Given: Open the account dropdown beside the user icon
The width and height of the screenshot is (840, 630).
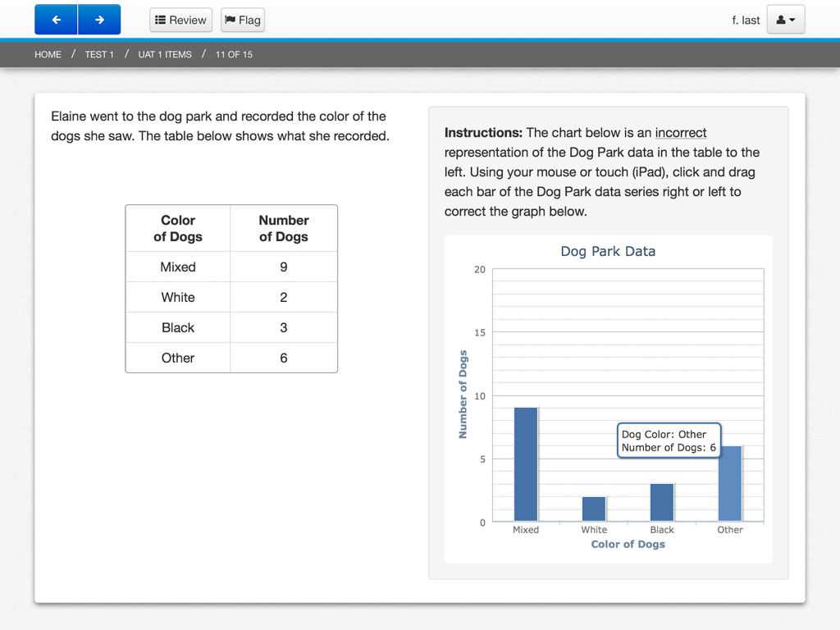Looking at the screenshot, I should click(x=790, y=20).
